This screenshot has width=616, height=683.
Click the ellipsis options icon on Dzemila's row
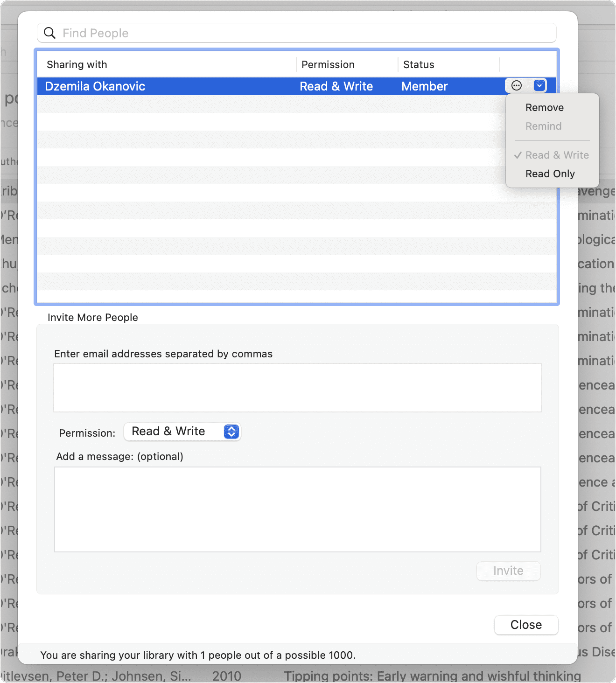516,85
